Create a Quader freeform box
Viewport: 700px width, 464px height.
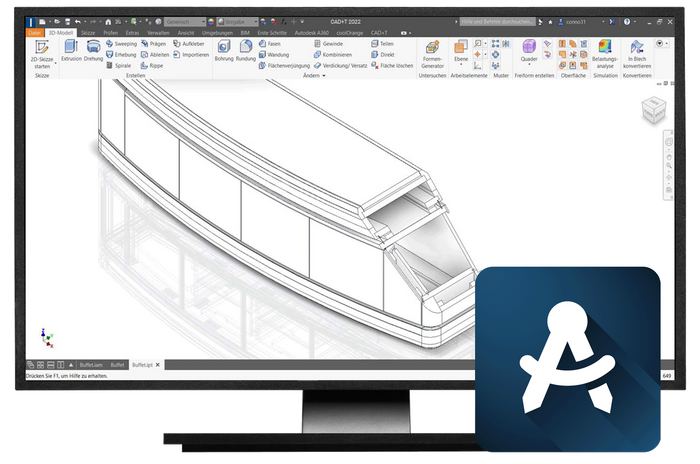(x=529, y=50)
